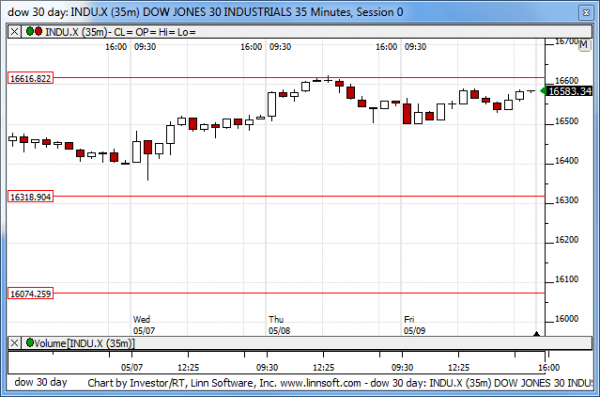Close the Volume pane with its X box
This screenshot has width=600, height=397.
click(x=14, y=343)
